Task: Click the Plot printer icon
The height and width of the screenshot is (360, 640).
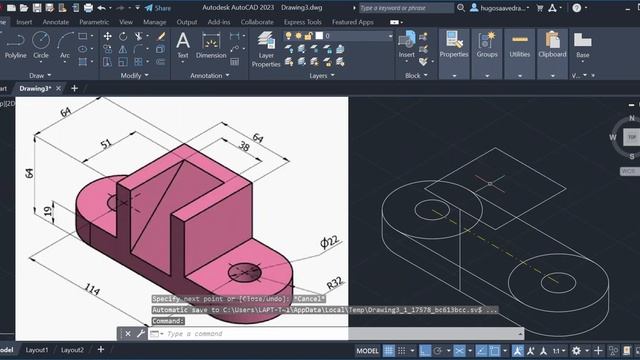Action: [x=88, y=8]
